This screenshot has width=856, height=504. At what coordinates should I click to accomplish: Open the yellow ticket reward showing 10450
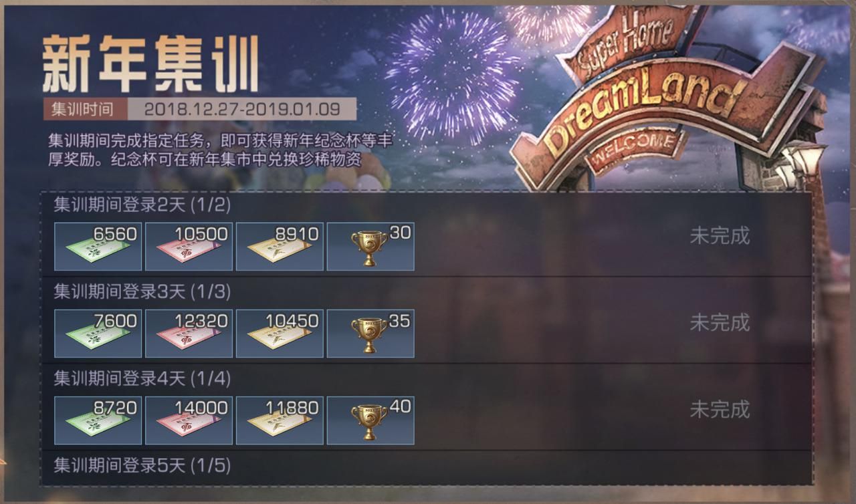[280, 334]
